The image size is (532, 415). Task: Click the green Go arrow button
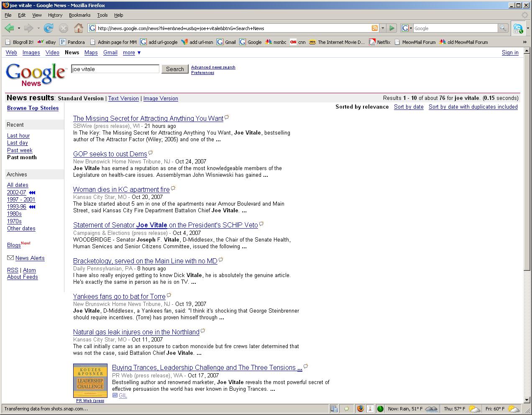click(x=392, y=28)
